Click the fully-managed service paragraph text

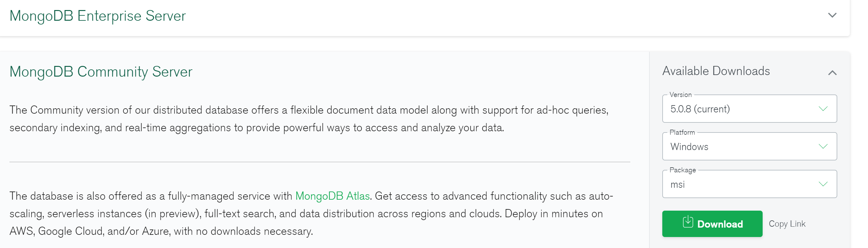click(x=311, y=213)
